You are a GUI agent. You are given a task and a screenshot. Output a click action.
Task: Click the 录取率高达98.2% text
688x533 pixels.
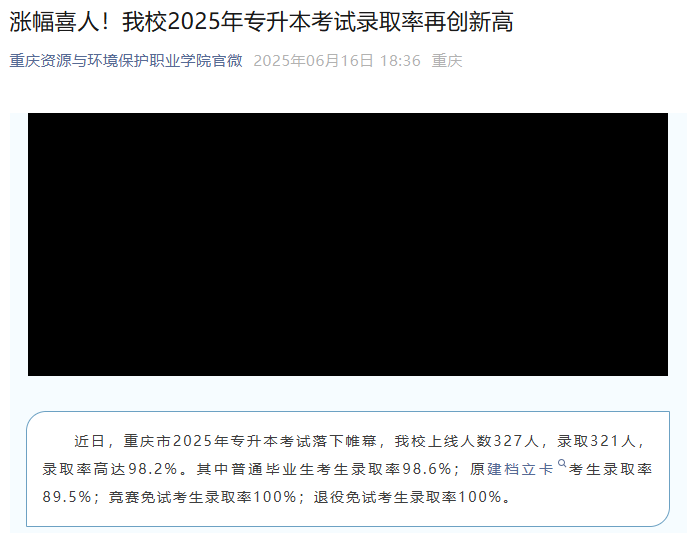click(110, 469)
